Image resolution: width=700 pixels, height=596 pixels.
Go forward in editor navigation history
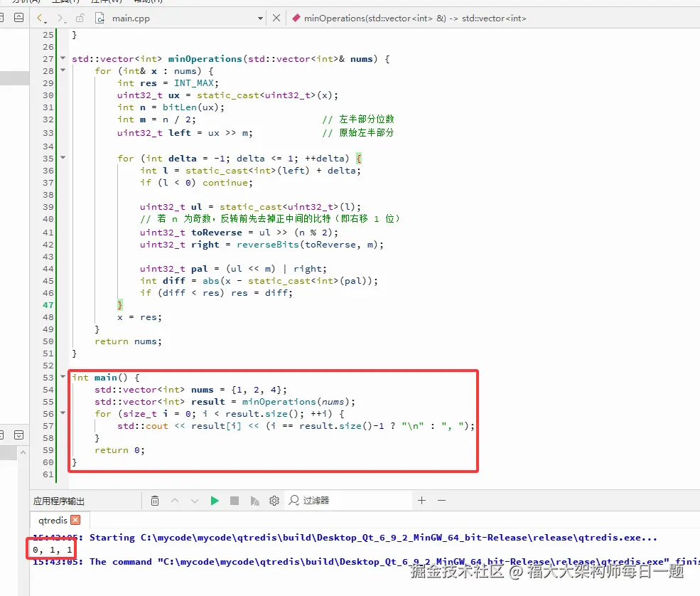pyautogui.click(x=60, y=18)
